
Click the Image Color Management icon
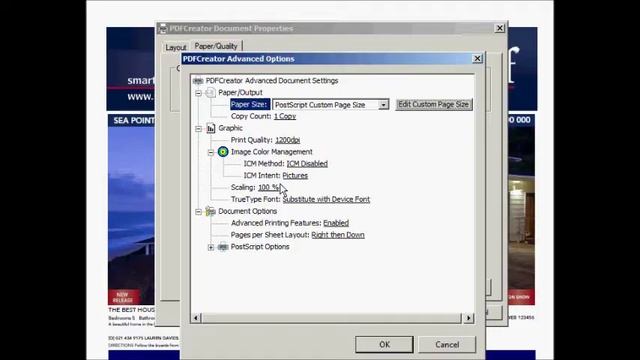(223, 152)
